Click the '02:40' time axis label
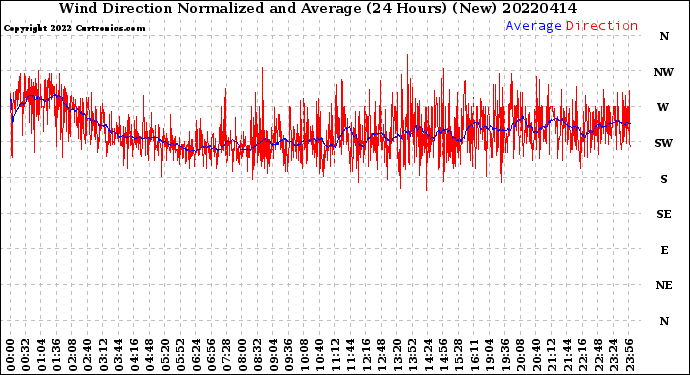 (x=88, y=355)
